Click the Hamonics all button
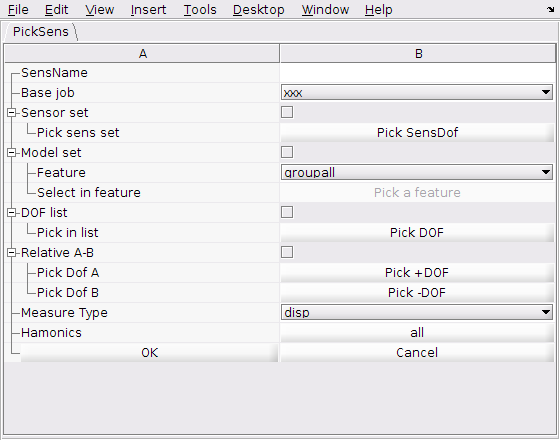This screenshot has height=440, width=560. point(417,332)
